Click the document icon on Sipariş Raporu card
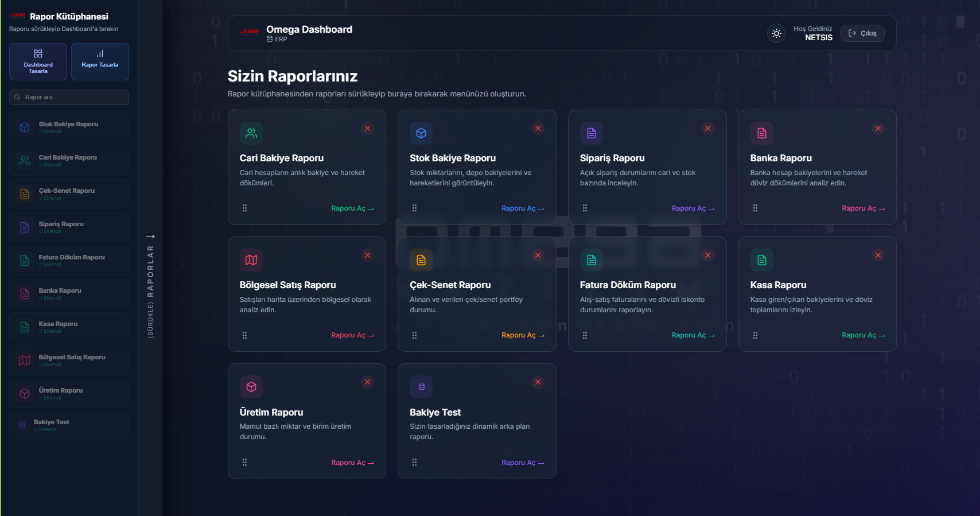 pyautogui.click(x=592, y=133)
